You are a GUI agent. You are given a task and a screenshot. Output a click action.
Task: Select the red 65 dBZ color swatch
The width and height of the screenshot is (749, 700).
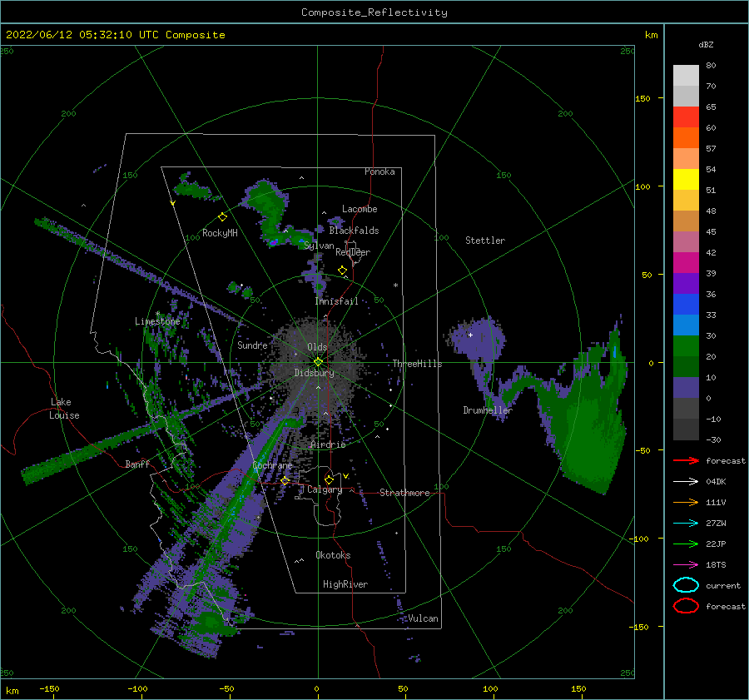(686, 117)
